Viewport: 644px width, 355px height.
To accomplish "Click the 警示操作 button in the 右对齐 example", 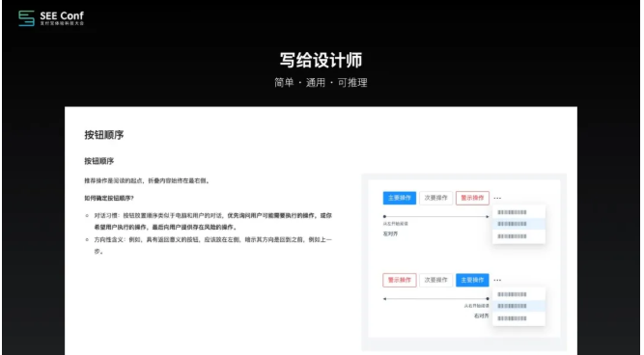I will click(x=399, y=280).
